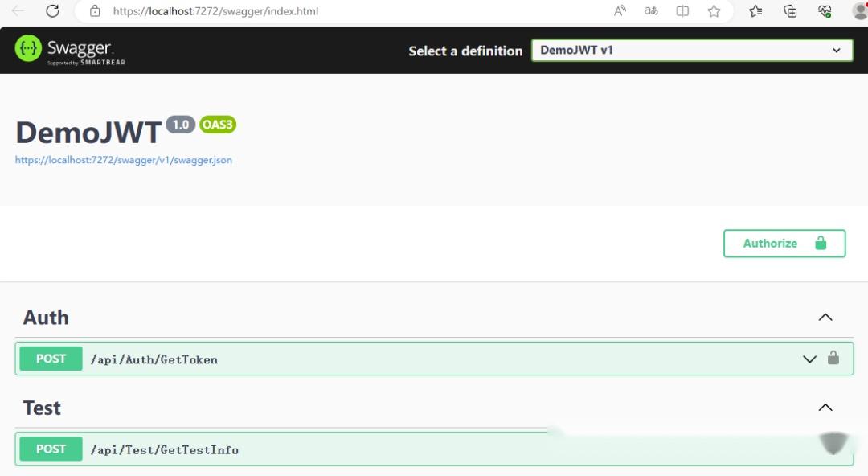
Task: Click the Auth section heading
Action: [x=46, y=318]
